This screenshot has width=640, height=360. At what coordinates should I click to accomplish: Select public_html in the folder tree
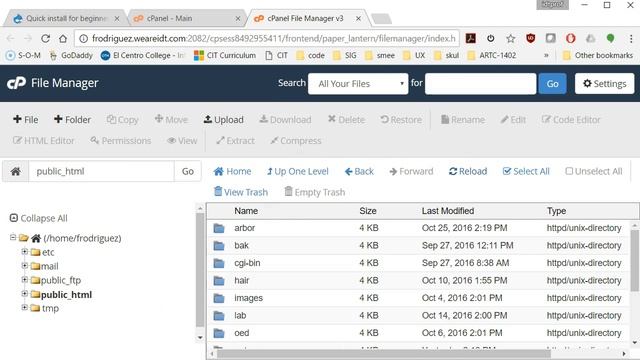pos(66,295)
